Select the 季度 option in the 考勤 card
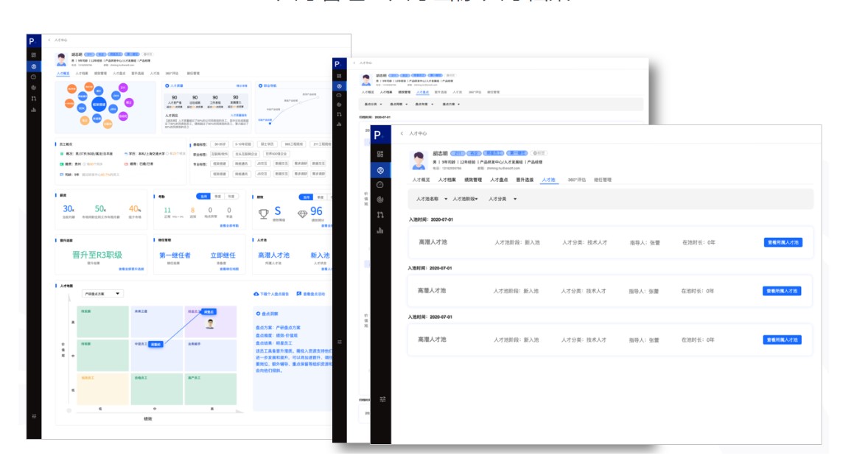The image size is (868, 461). pyautogui.click(x=217, y=197)
